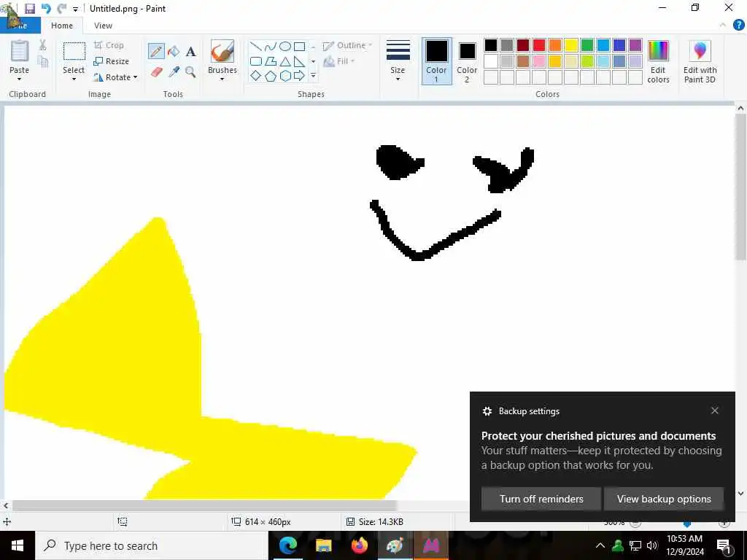Viewport: 747px width, 560px height.
Task: Open Paint Help question mark
Action: coord(738,26)
